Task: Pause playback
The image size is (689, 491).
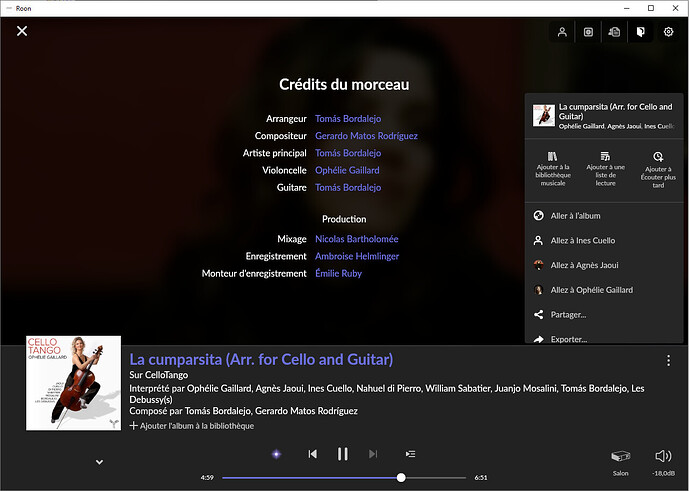Action: 343,454
